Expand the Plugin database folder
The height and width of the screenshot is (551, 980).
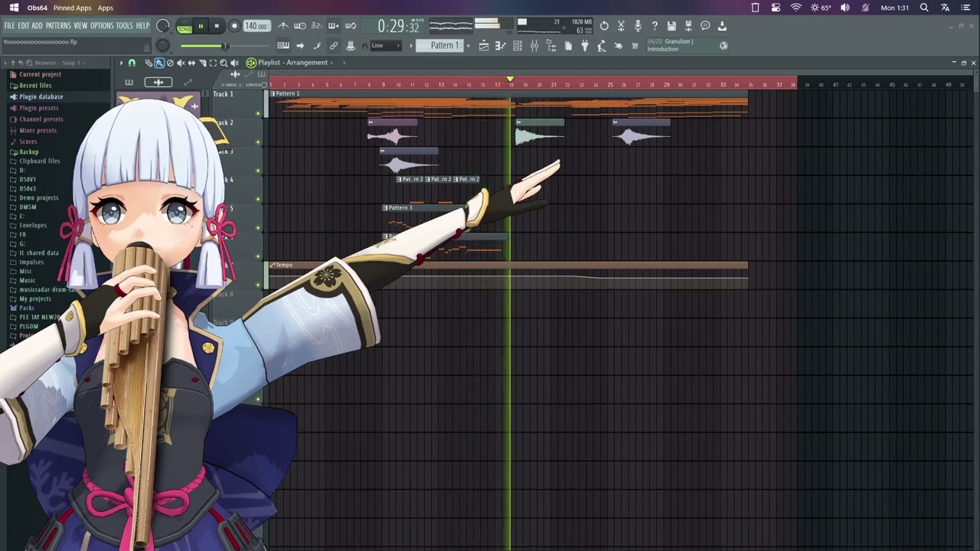(41, 97)
